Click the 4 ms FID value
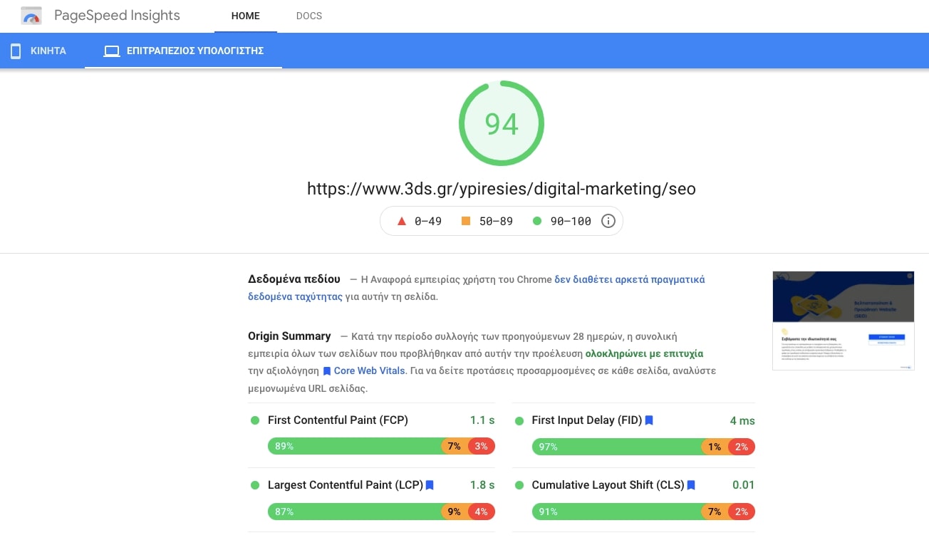The width and height of the screenshot is (929, 560). (742, 420)
